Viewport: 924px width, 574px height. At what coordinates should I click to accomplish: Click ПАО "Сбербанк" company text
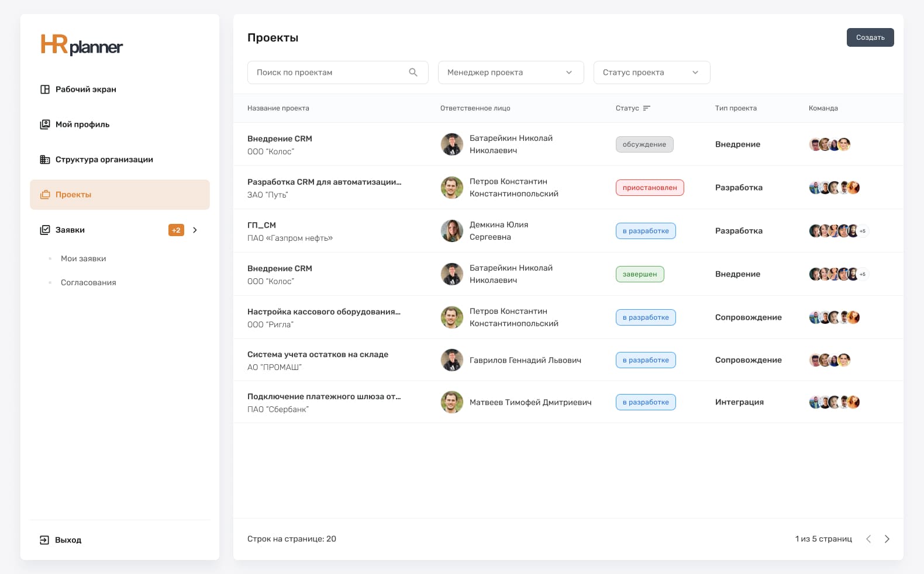[278, 409]
